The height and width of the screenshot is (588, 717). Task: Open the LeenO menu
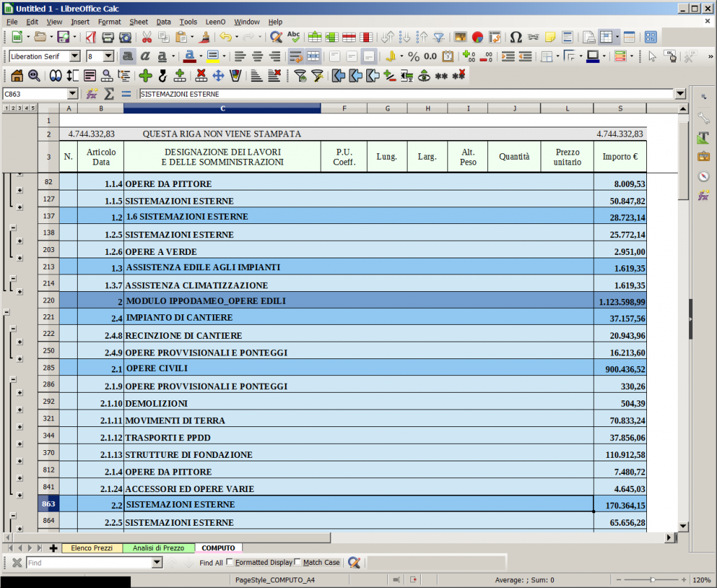click(215, 22)
